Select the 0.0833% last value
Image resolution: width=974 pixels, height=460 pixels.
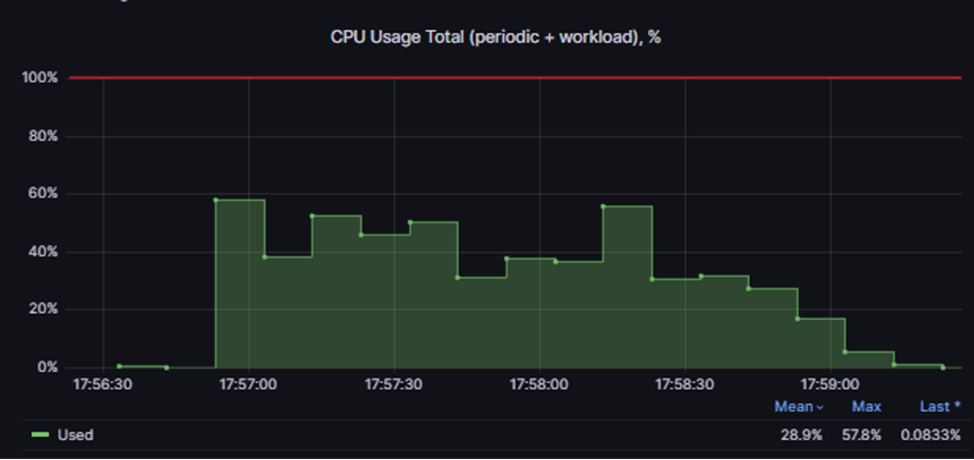click(930, 435)
